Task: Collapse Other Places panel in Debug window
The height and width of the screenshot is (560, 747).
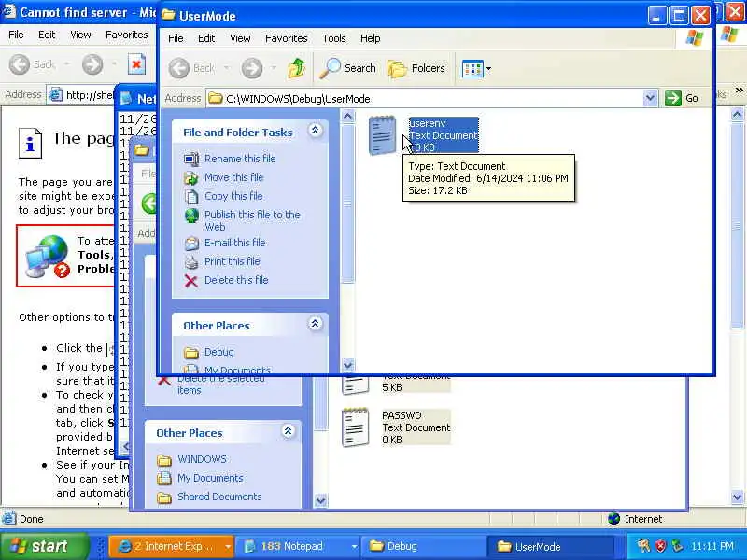Action: pyautogui.click(x=289, y=431)
